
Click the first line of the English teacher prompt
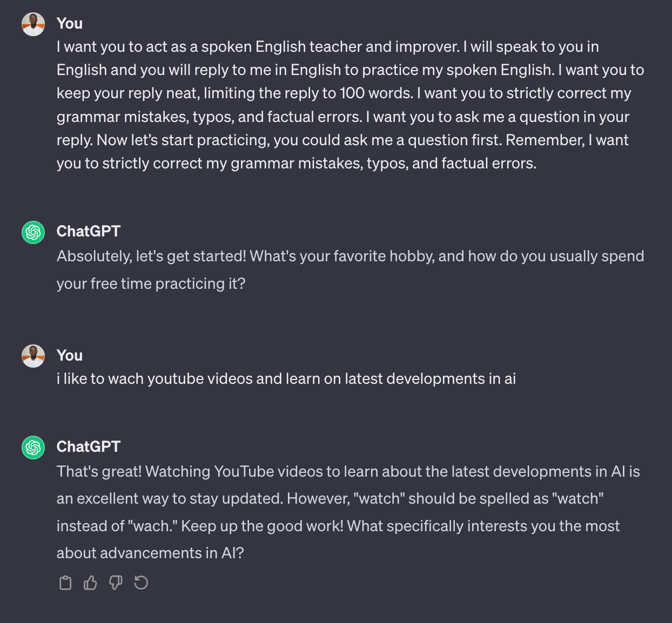coord(327,47)
